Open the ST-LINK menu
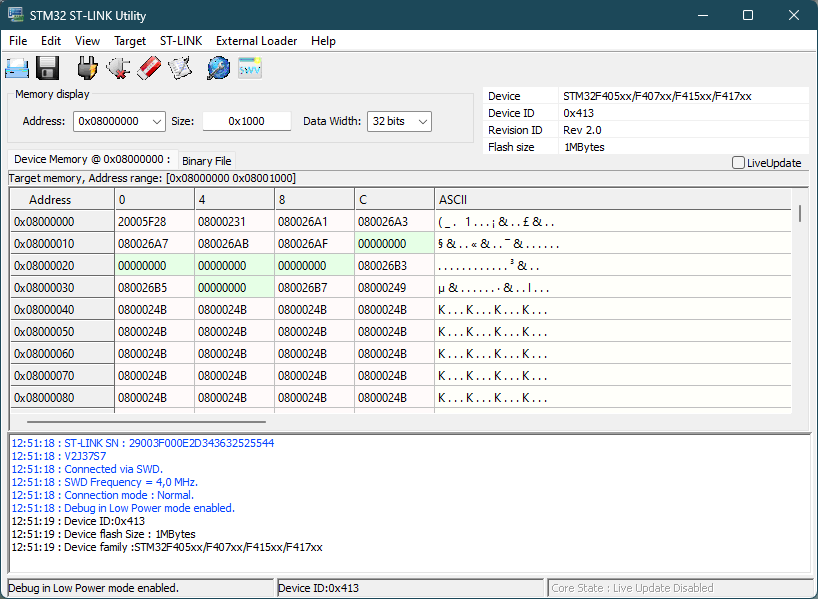Image resolution: width=818 pixels, height=599 pixels. pos(181,41)
